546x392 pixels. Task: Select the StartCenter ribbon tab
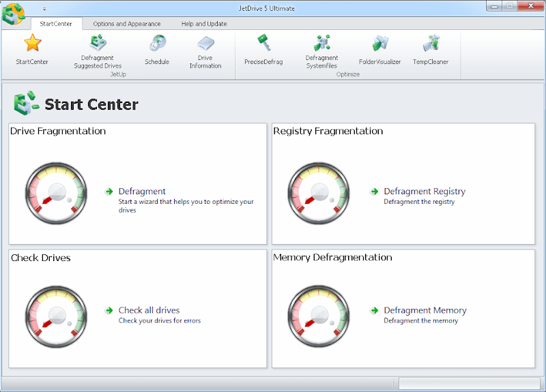click(x=56, y=24)
